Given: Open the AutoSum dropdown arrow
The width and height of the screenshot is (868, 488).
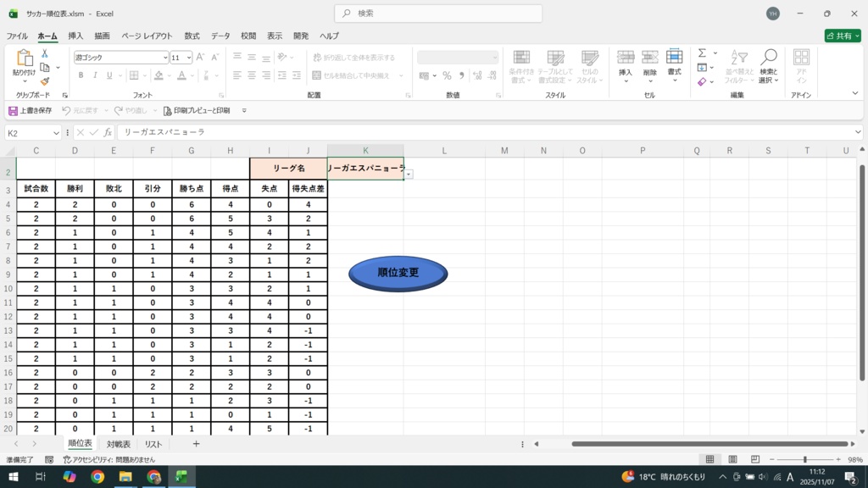Looking at the screenshot, I should point(715,53).
